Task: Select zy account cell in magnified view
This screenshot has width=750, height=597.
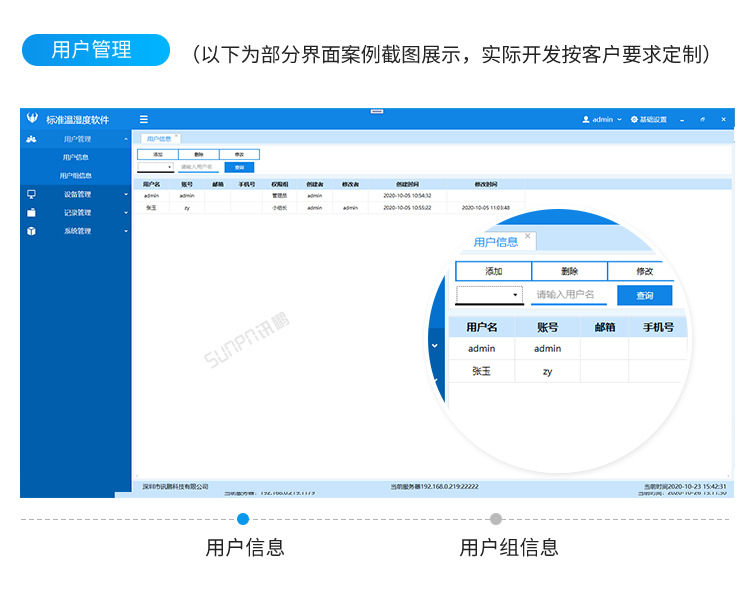Action: pos(547,371)
